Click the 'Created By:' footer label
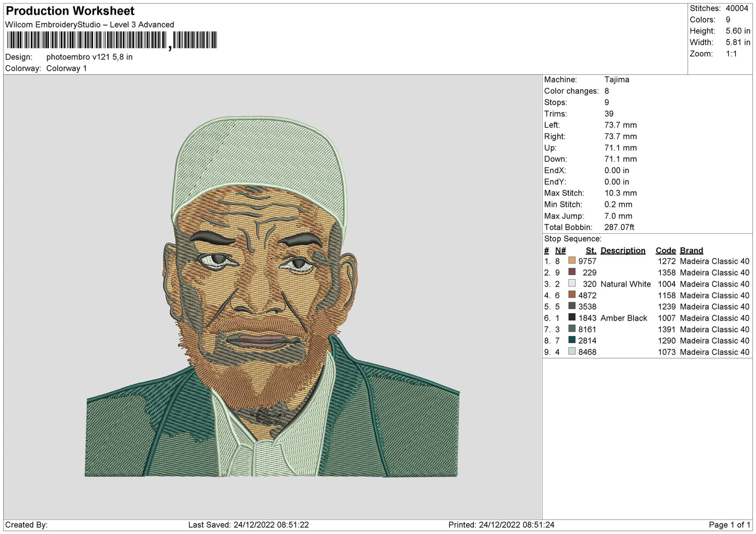The height and width of the screenshot is (534, 756). pyautogui.click(x=26, y=525)
